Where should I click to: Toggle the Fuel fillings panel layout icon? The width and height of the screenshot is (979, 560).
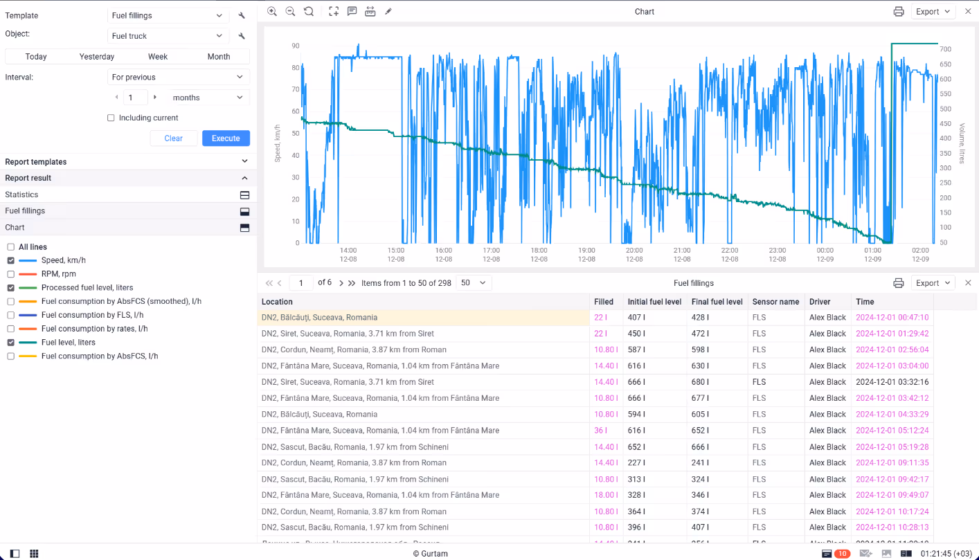coord(244,211)
